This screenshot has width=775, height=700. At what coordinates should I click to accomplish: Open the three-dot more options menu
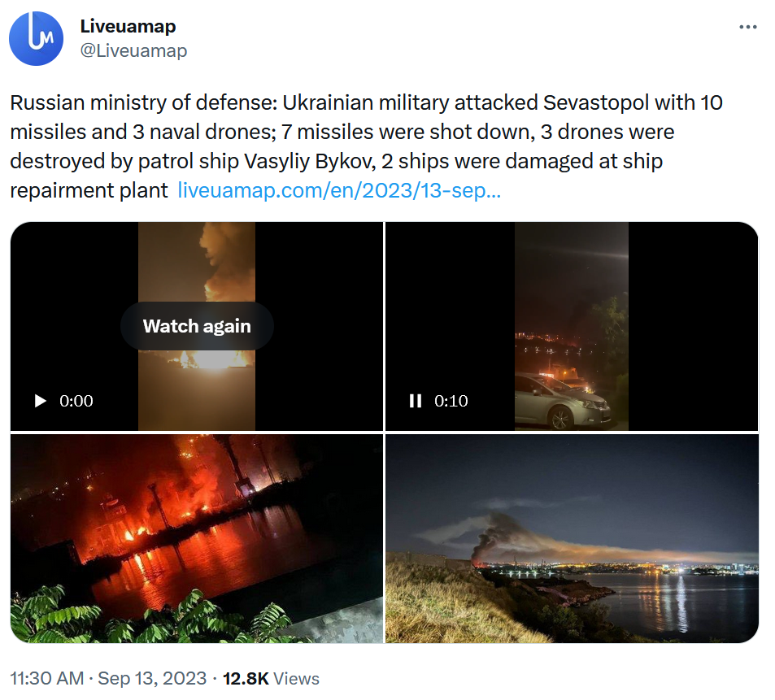(748, 27)
